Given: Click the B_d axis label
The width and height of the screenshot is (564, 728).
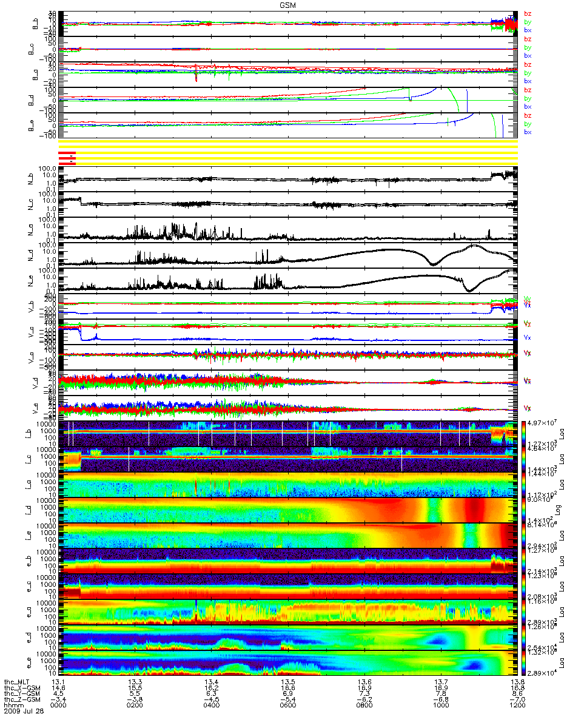Looking at the screenshot, I should click(x=31, y=100).
